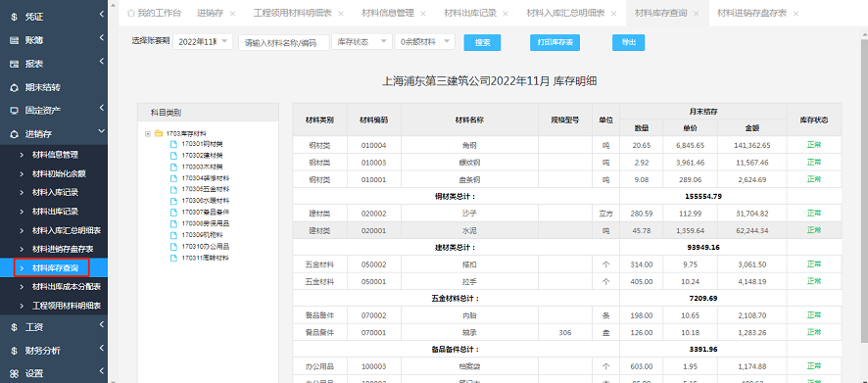Viewport: 868px width, 383px height.
Task: Close the 材料入库汇总明细表 tab
Action: [613, 14]
